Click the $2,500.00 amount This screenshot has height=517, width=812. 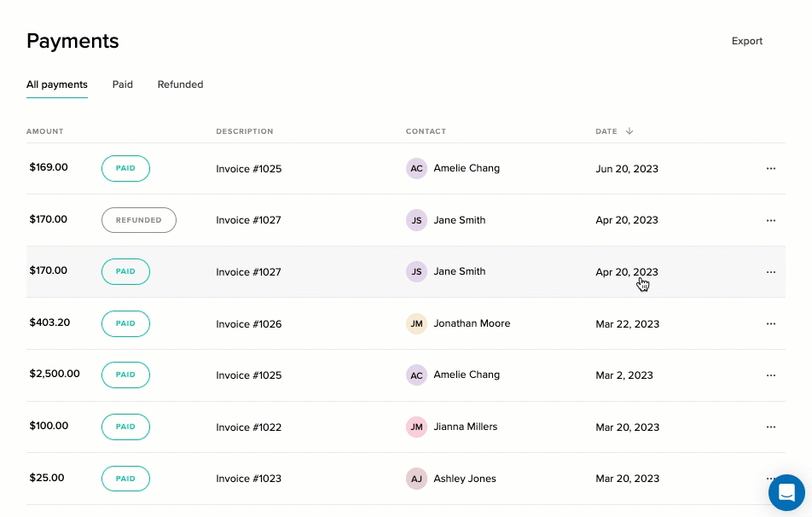click(55, 374)
